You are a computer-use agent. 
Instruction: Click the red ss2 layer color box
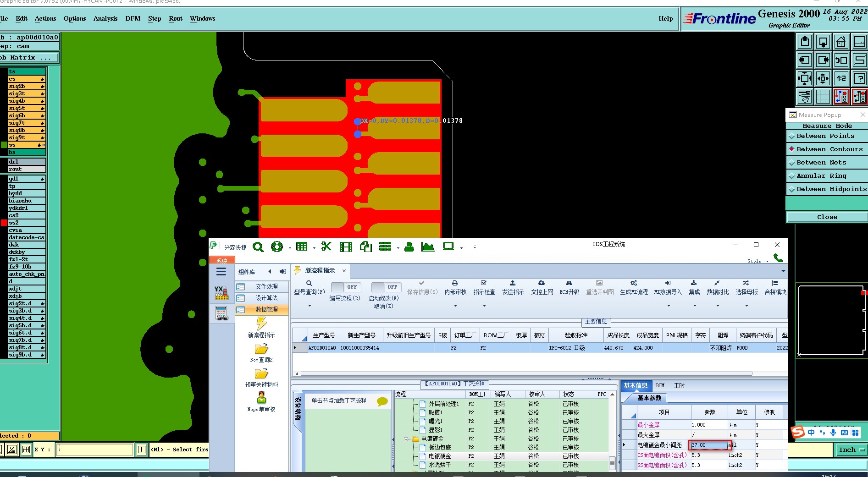pyautogui.click(x=4, y=223)
